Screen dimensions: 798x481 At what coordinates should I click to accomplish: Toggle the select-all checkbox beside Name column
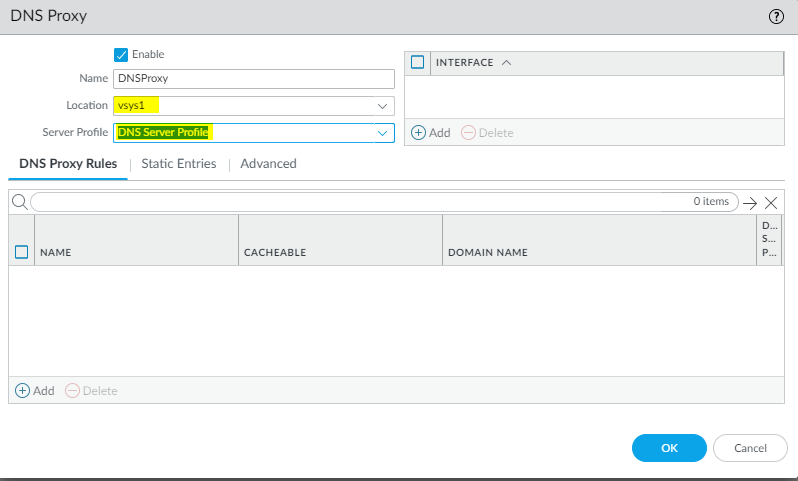[x=22, y=252]
